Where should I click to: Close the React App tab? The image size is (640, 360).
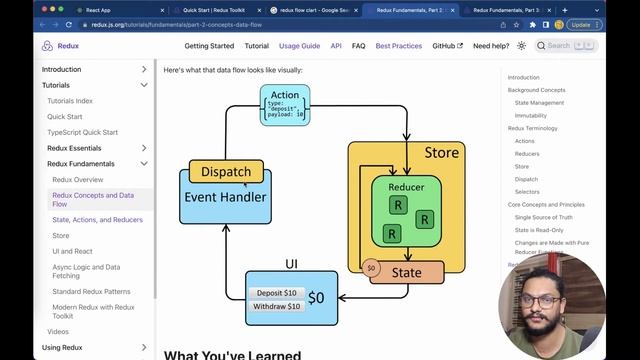(162, 10)
